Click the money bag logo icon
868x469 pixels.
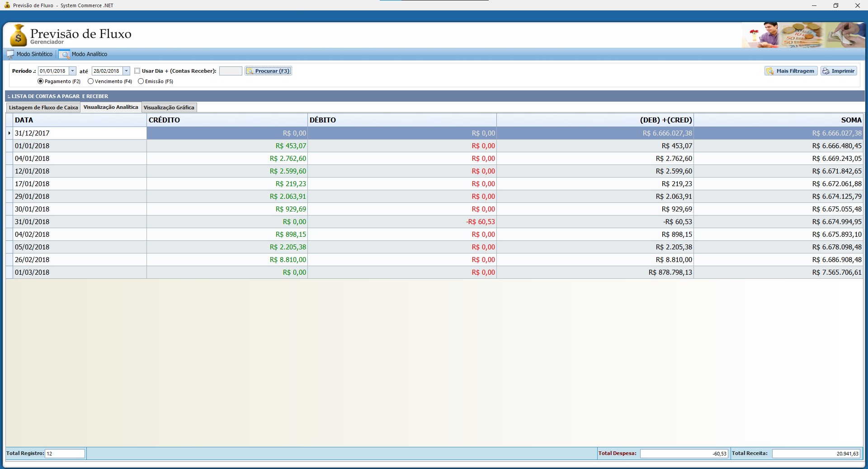[x=18, y=35]
